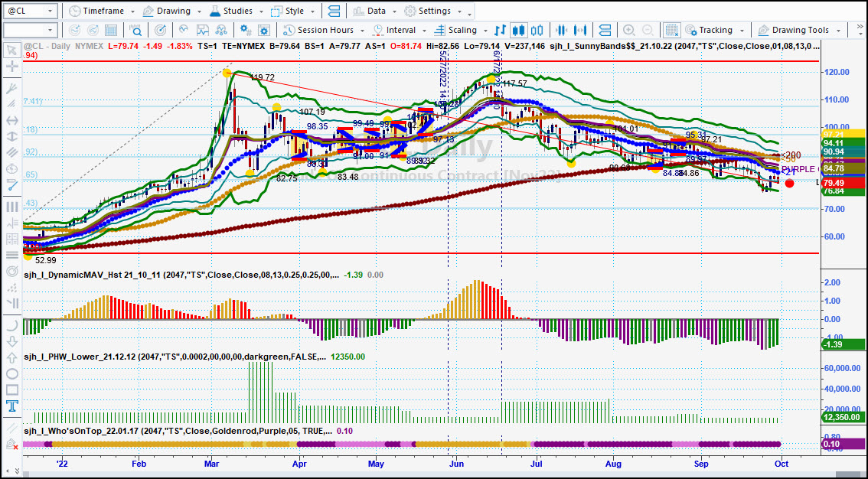The width and height of the screenshot is (868, 479).
Task: Choose the horizontal double-arrow line tool
Action: coord(11,121)
